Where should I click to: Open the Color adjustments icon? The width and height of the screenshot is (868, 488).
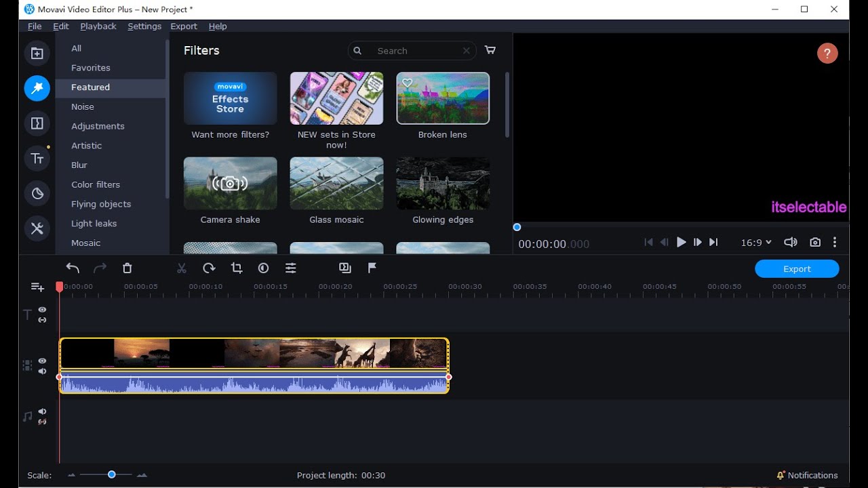tap(264, 268)
